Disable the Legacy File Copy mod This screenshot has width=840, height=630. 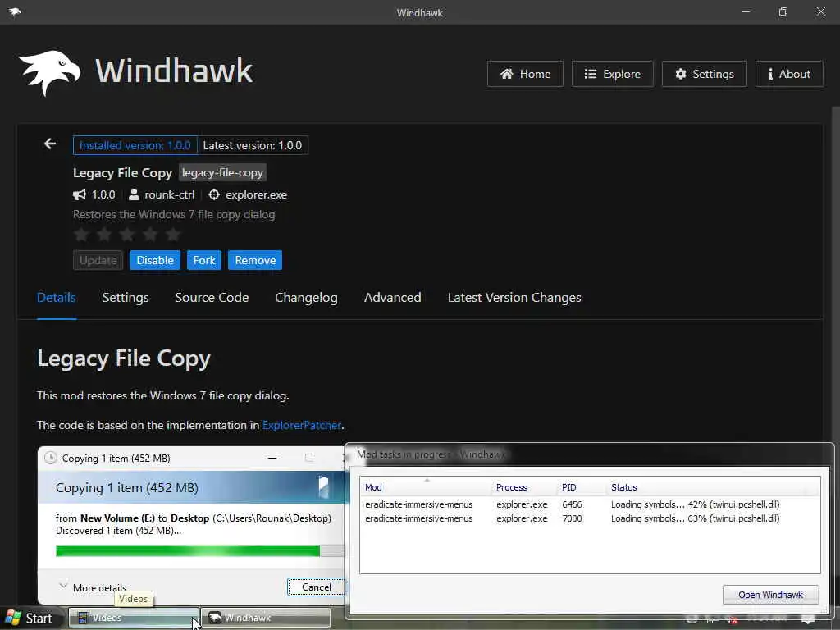point(155,260)
